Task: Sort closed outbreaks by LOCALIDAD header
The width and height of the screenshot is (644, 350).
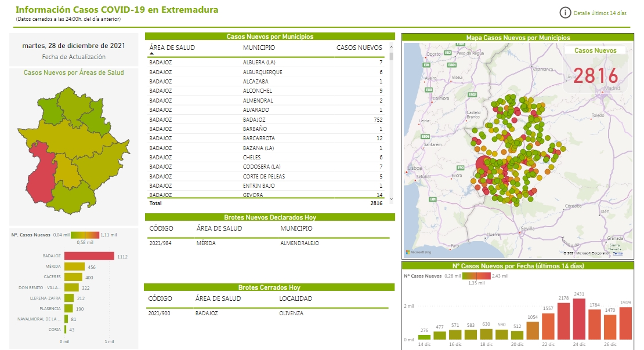Action: 295,298
